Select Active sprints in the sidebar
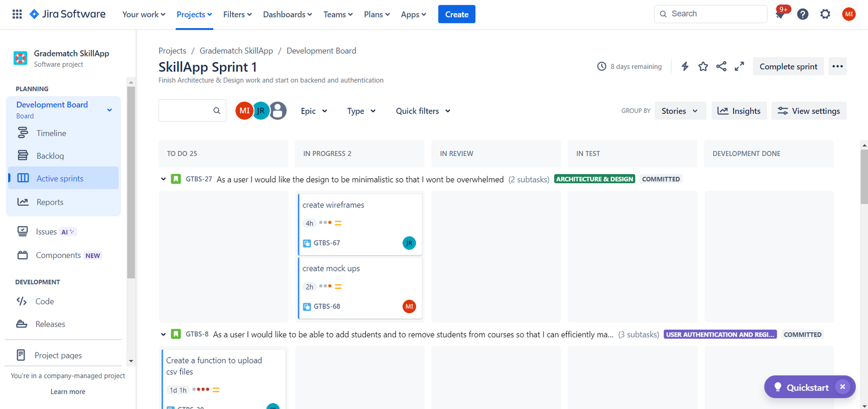 click(x=64, y=178)
